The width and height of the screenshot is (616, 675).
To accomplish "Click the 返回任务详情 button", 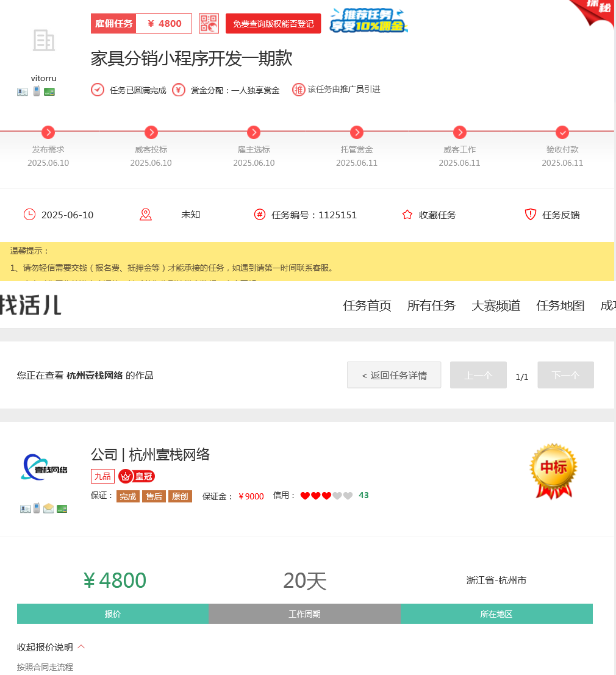I will [394, 375].
